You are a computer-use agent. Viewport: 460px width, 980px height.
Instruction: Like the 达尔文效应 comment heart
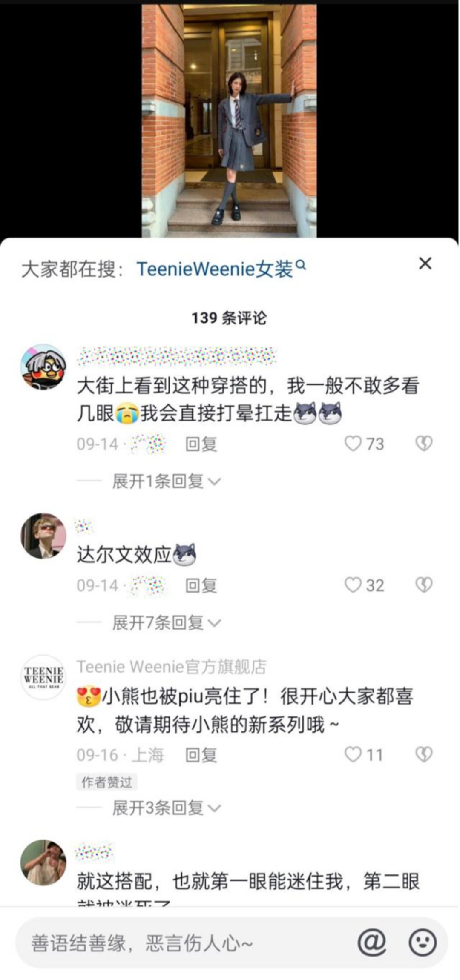(353, 585)
